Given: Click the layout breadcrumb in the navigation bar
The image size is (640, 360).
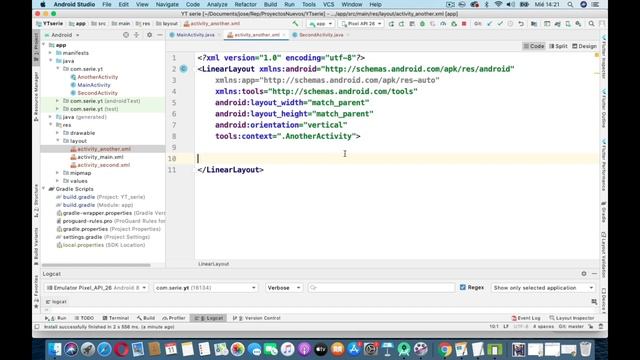Looking at the screenshot, I should pyautogui.click(x=167, y=24).
